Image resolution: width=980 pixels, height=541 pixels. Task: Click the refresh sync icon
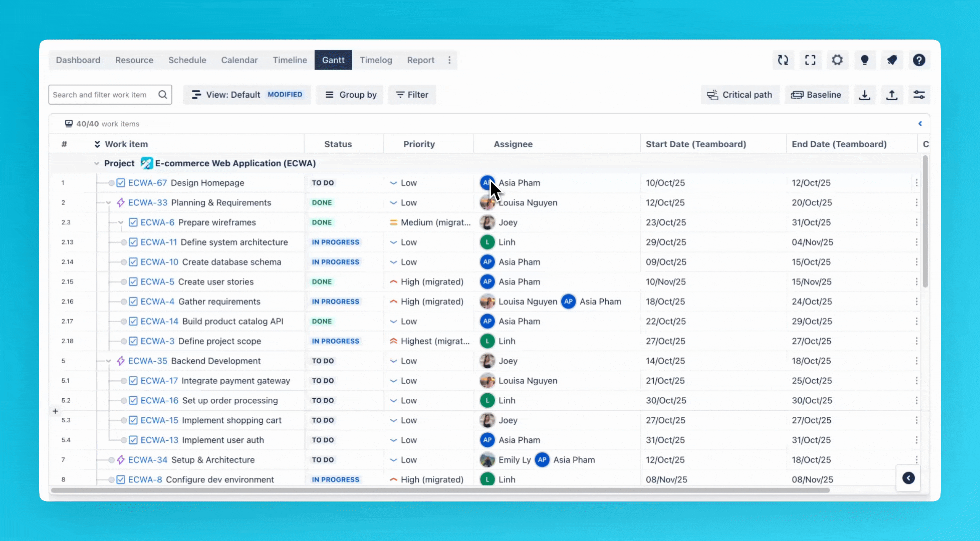pos(783,60)
